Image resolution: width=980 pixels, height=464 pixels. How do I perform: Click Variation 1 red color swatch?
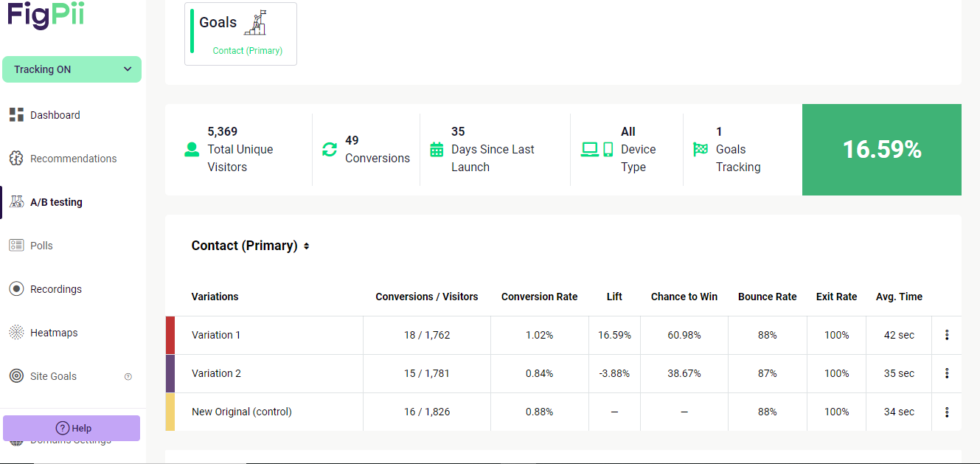point(170,335)
